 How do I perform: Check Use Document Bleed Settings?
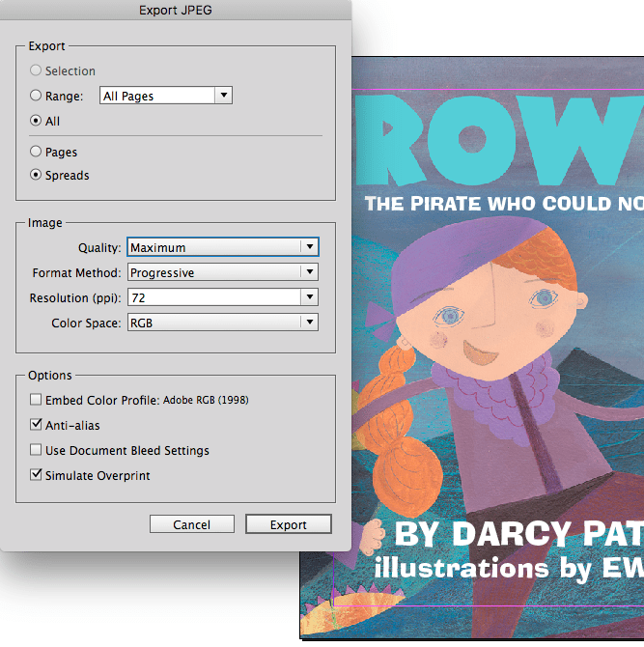pyautogui.click(x=36, y=450)
